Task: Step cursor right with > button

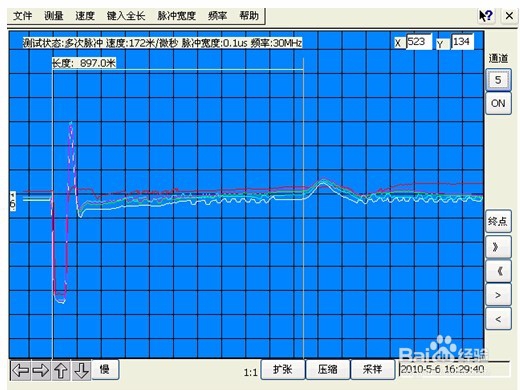Action: pos(498,295)
